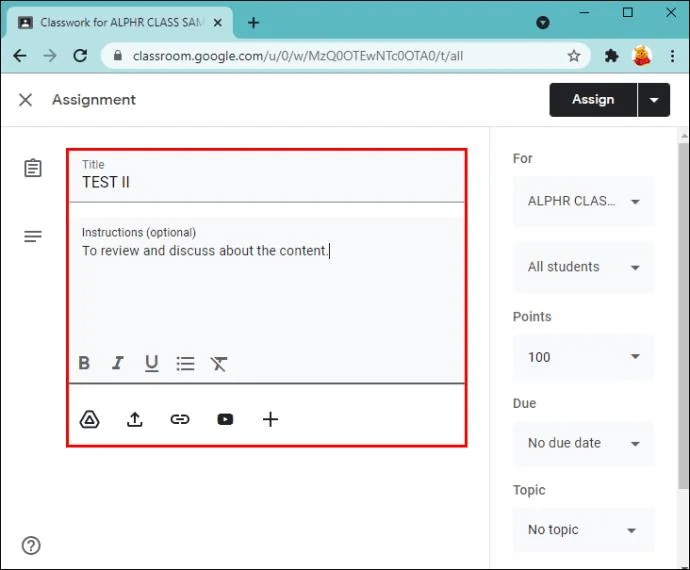Toggle bold formatting in instructions
The width and height of the screenshot is (690, 570).
coord(84,363)
